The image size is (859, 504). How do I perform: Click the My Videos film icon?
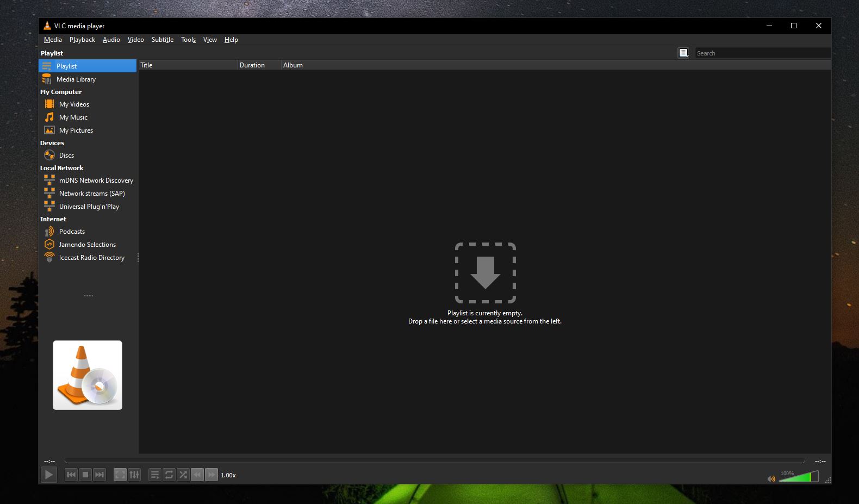pyautogui.click(x=49, y=104)
